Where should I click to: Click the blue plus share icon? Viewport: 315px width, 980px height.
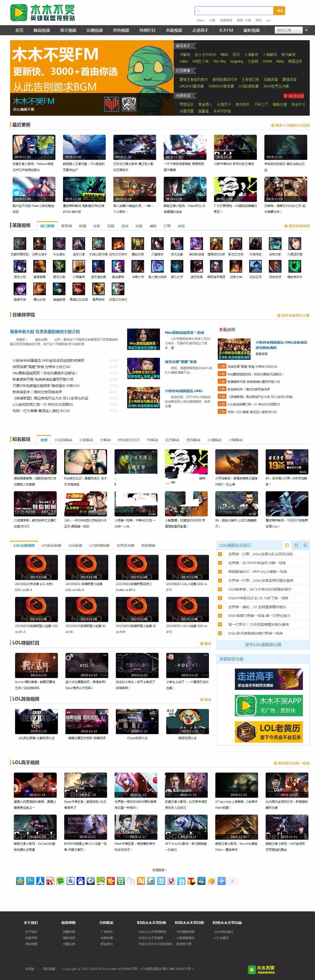[x=221, y=881]
